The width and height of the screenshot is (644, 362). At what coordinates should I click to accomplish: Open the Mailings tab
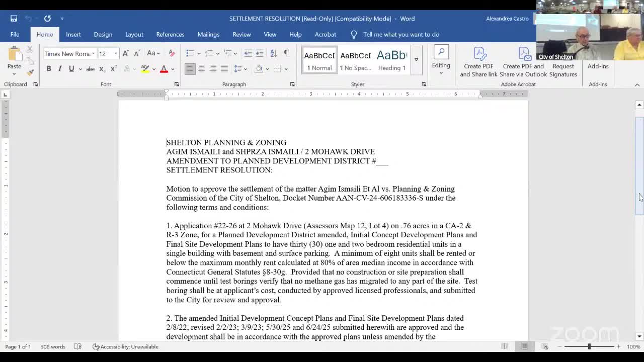pyautogui.click(x=208, y=34)
